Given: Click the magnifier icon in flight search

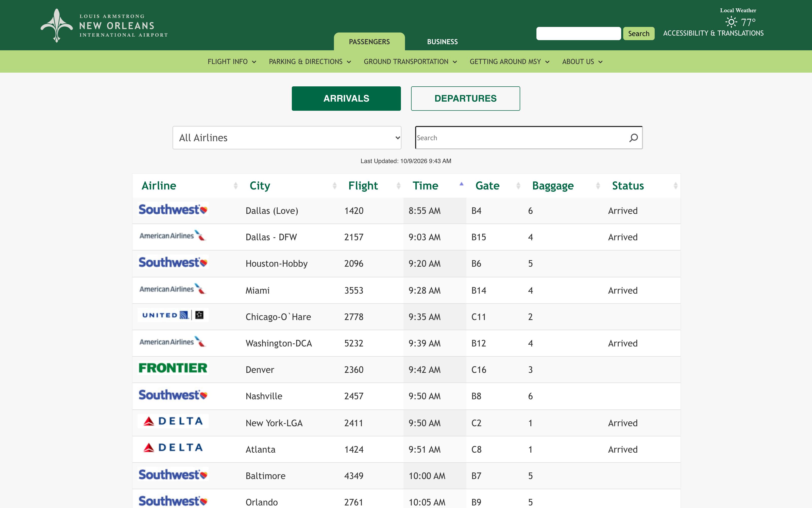Looking at the screenshot, I should [x=633, y=138].
